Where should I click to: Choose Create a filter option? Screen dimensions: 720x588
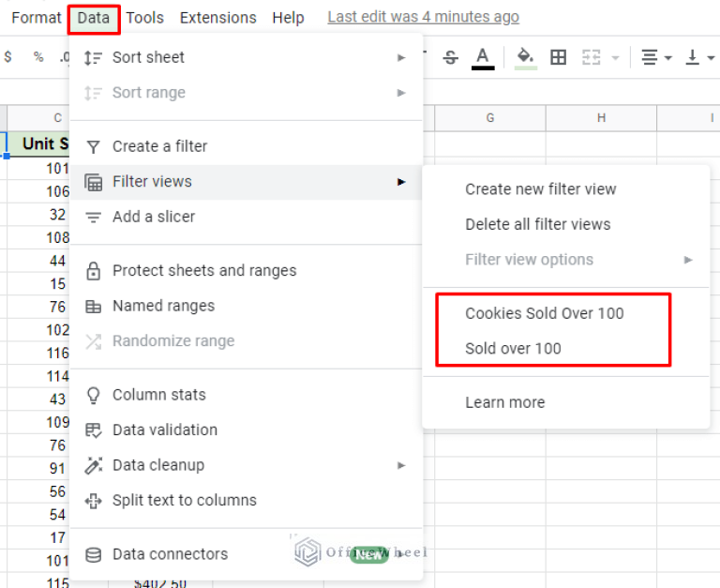click(159, 146)
